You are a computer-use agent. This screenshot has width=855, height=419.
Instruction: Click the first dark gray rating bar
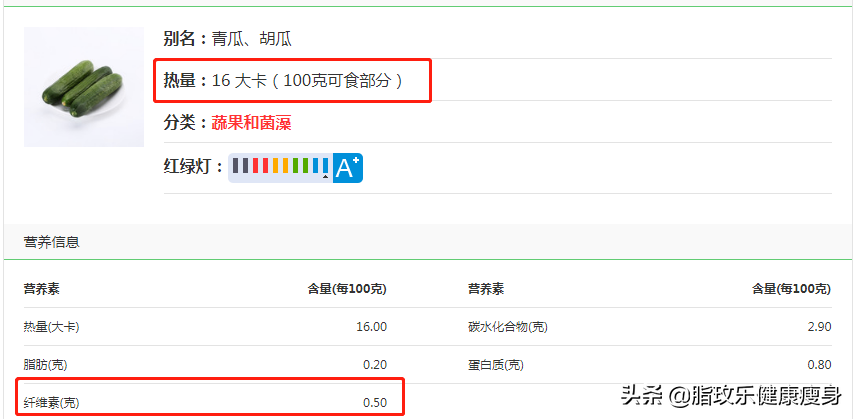tap(235, 166)
